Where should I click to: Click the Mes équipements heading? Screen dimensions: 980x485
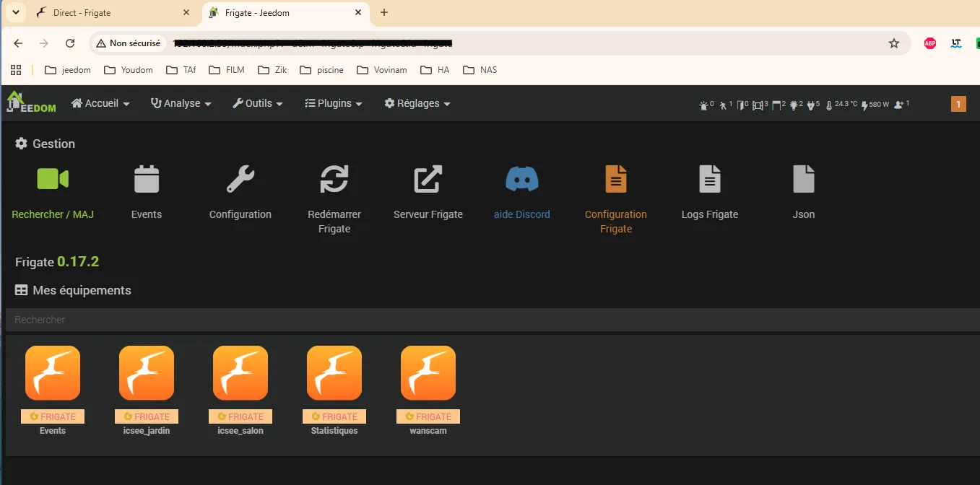pos(73,290)
